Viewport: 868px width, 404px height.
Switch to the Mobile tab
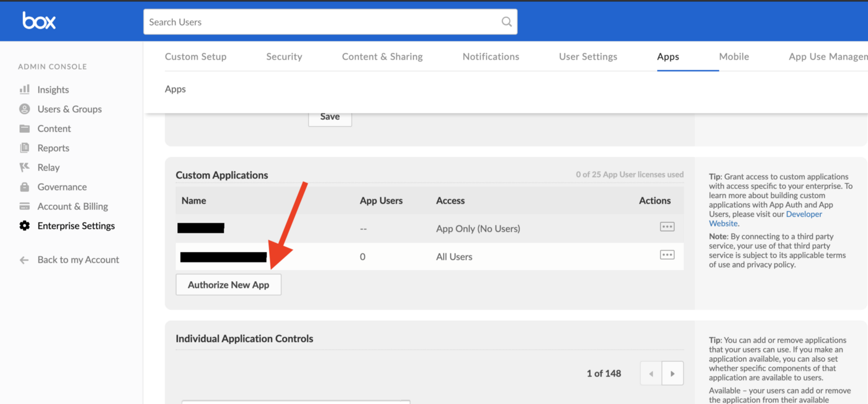734,56
